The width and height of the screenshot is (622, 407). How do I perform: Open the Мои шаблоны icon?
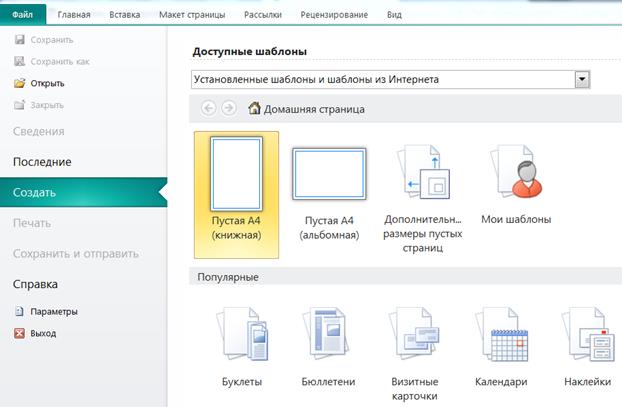pyautogui.click(x=516, y=171)
